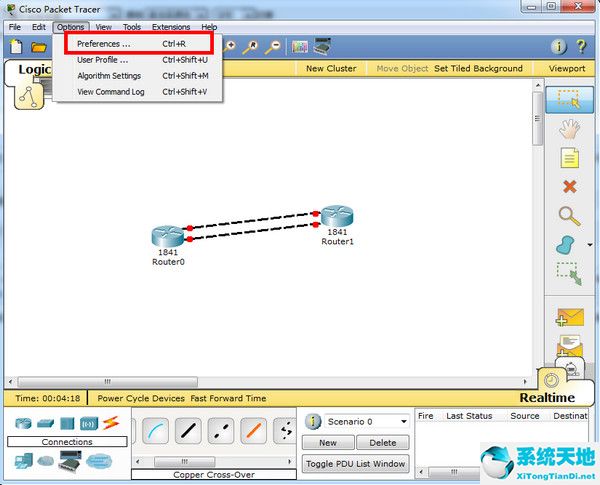600x485 pixels.
Task: Click the Zoom Reset magnifier icon
Action: (251, 47)
